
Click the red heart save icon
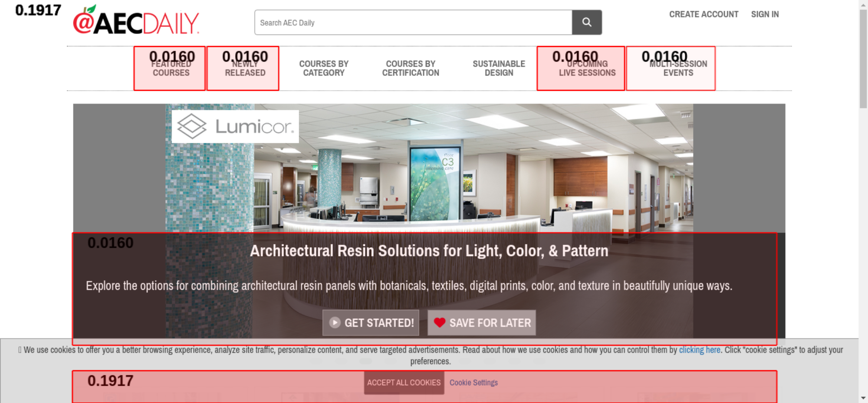440,323
